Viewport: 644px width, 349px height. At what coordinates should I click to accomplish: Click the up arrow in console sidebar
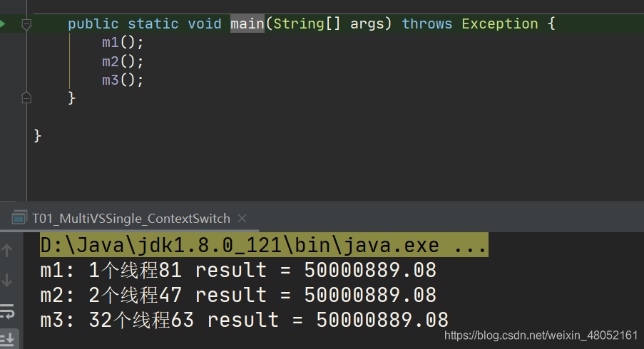click(7, 251)
